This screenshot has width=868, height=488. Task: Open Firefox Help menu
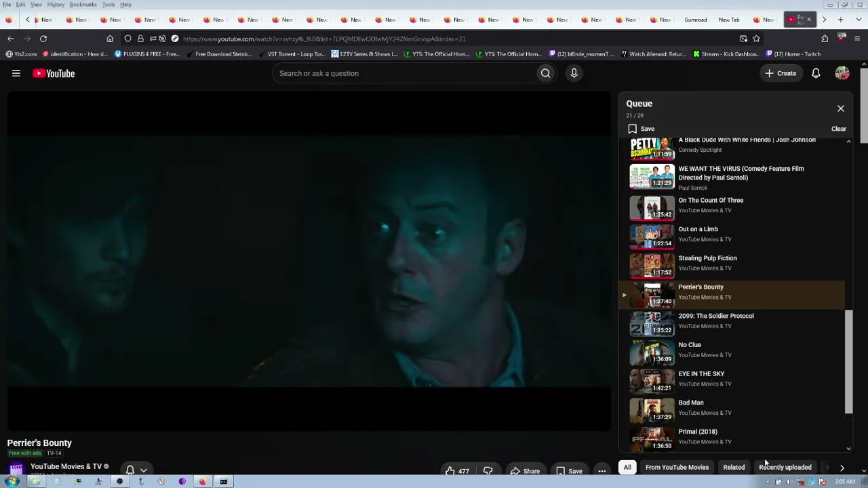point(126,5)
